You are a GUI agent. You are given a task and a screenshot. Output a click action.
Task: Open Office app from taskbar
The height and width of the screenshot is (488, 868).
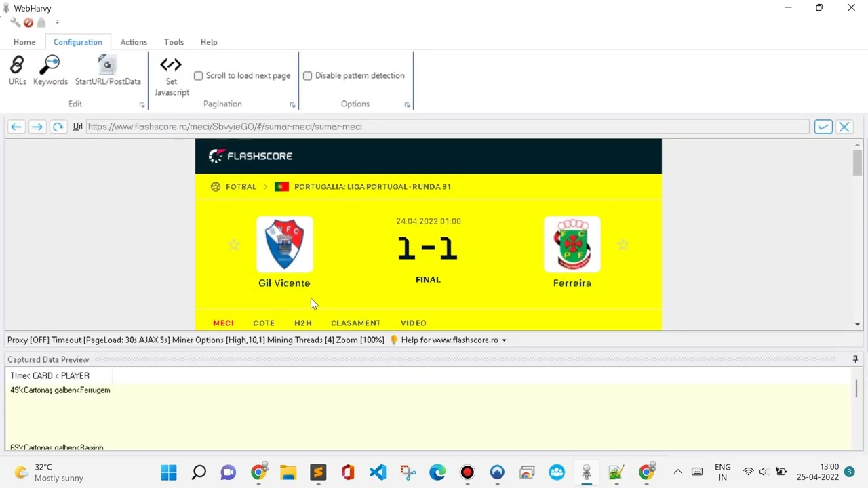[348, 472]
